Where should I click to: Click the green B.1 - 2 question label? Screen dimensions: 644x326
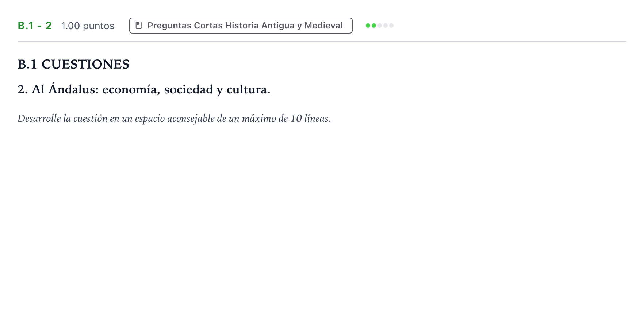[x=35, y=26]
